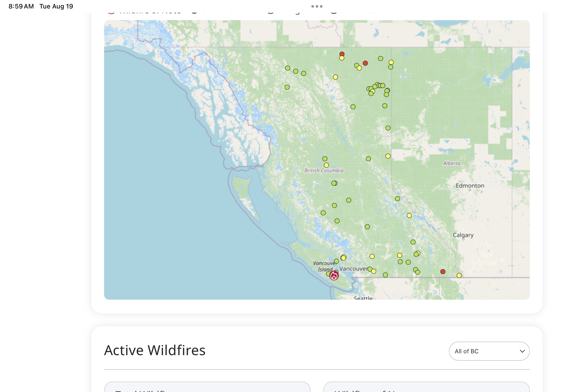
Task: Click the northernmost red out-of-control fire marker
Action: [342, 54]
